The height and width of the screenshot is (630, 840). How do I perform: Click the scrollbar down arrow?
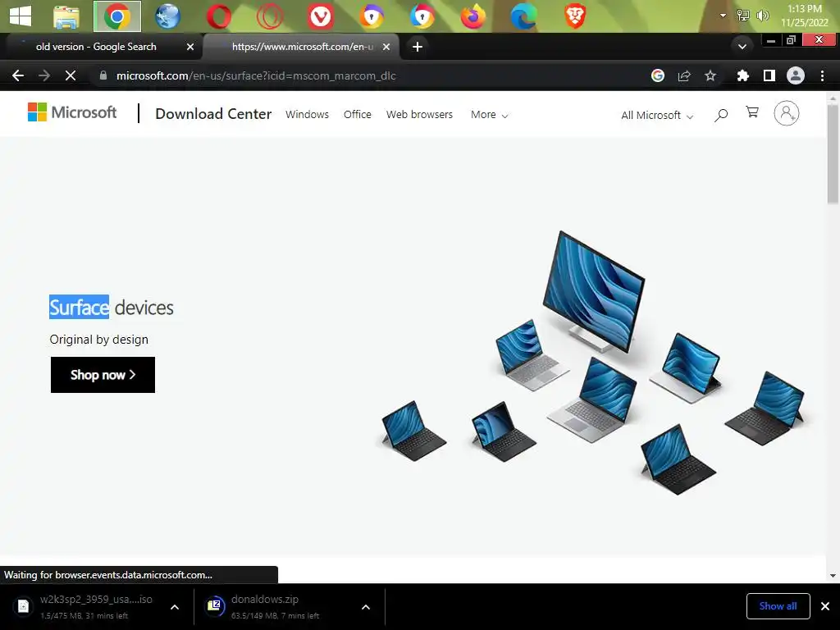[x=833, y=576]
